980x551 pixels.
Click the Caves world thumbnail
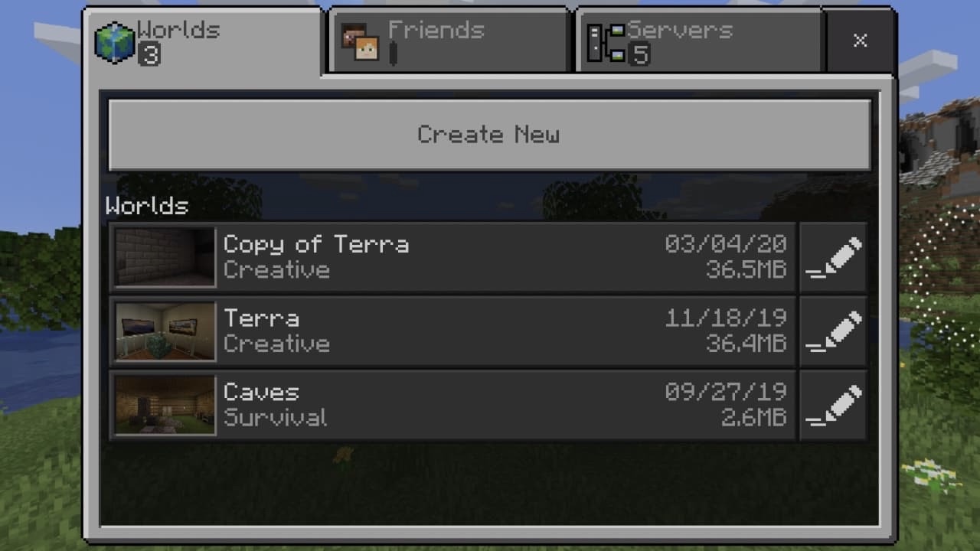tap(165, 406)
